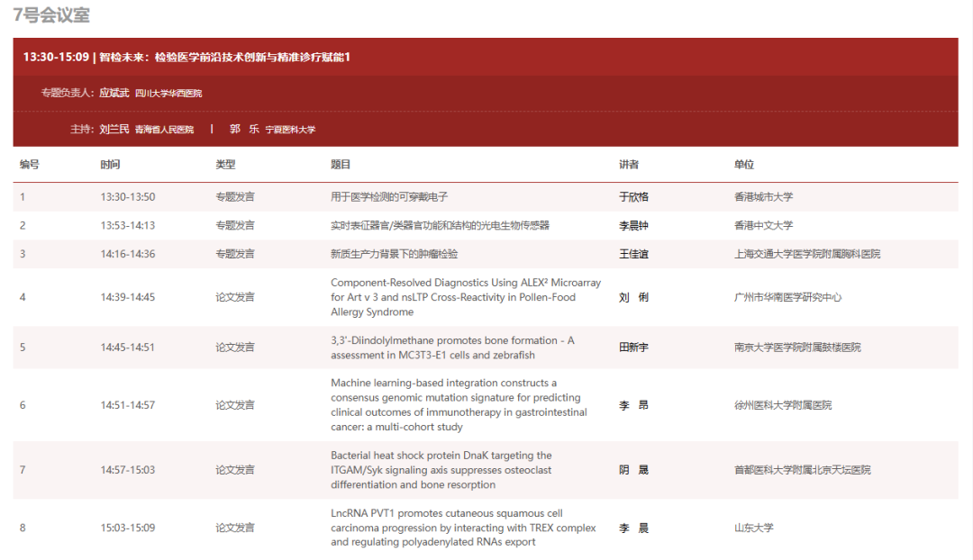Click speaker 李昂 in row 6
The height and width of the screenshot is (560, 973).
pos(633,405)
